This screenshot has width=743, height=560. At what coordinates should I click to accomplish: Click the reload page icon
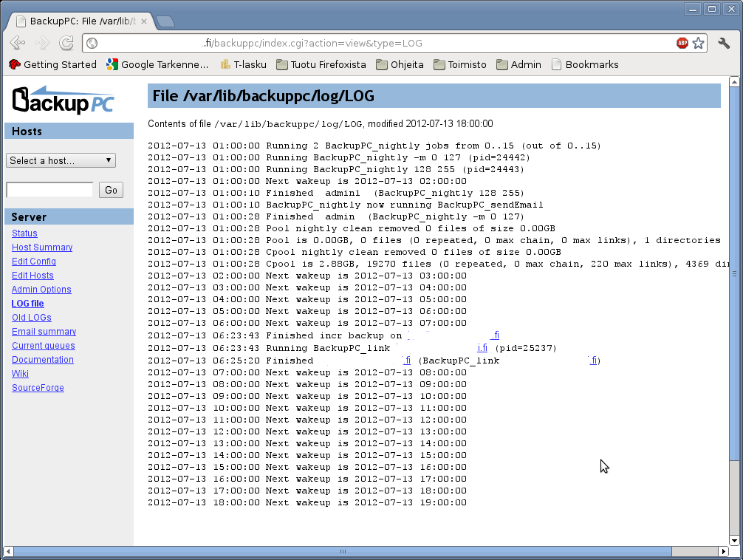click(66, 43)
